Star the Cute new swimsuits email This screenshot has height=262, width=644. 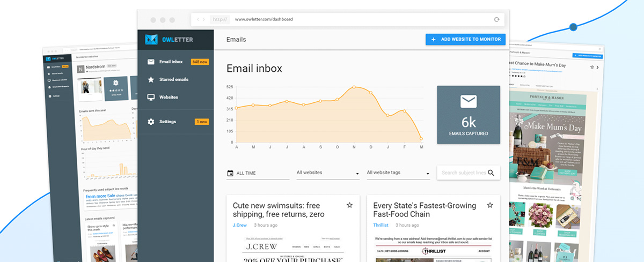click(x=349, y=205)
